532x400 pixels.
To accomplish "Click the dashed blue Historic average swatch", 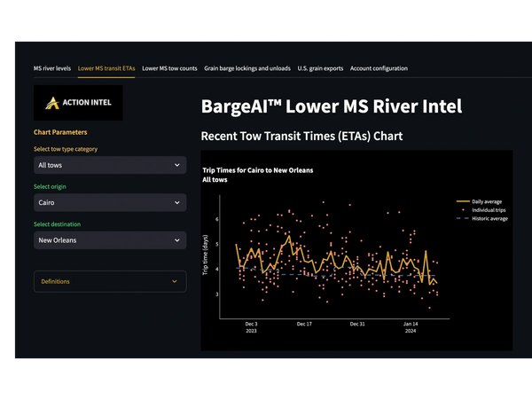I will tap(463, 218).
